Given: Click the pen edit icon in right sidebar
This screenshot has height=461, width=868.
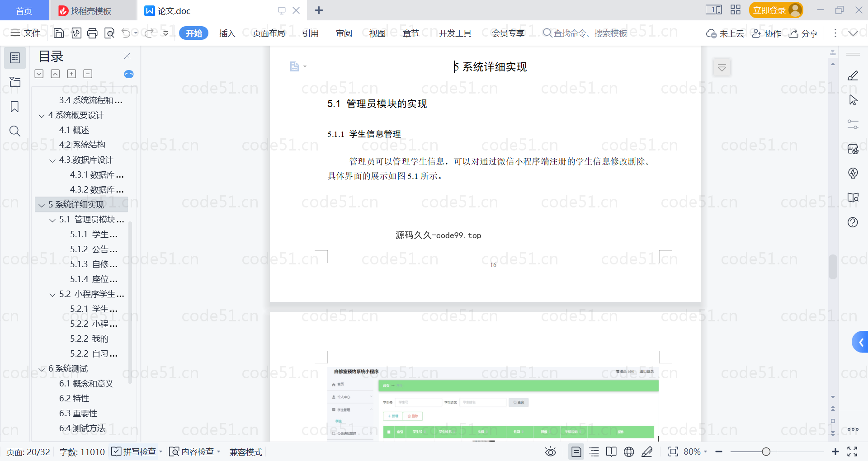Looking at the screenshot, I should 853,75.
